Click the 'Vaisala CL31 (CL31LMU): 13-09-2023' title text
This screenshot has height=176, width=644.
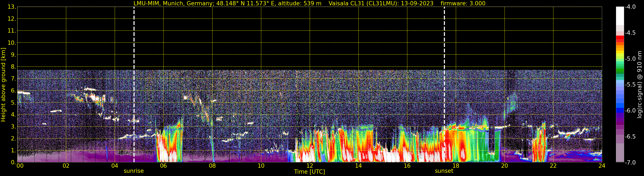(x=381, y=3)
